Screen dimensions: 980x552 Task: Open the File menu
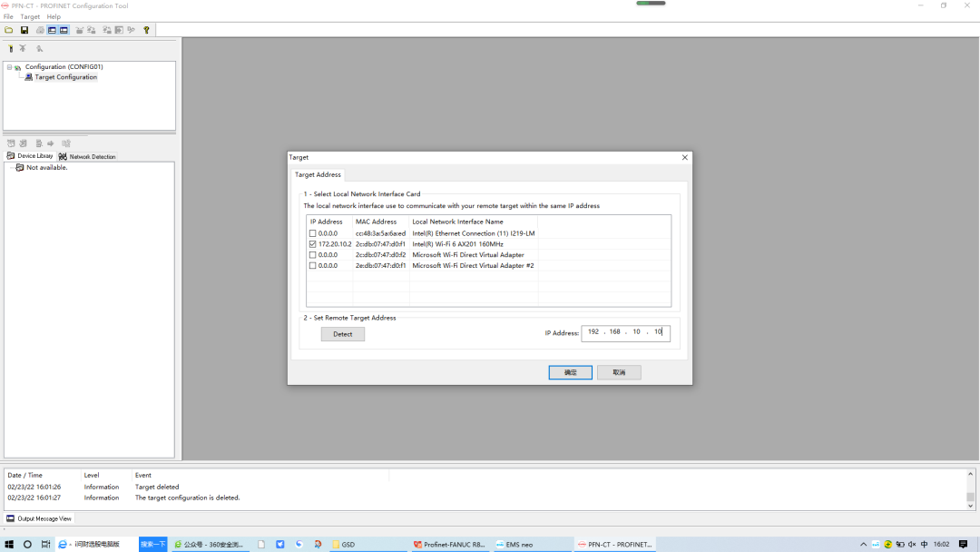(x=8, y=16)
